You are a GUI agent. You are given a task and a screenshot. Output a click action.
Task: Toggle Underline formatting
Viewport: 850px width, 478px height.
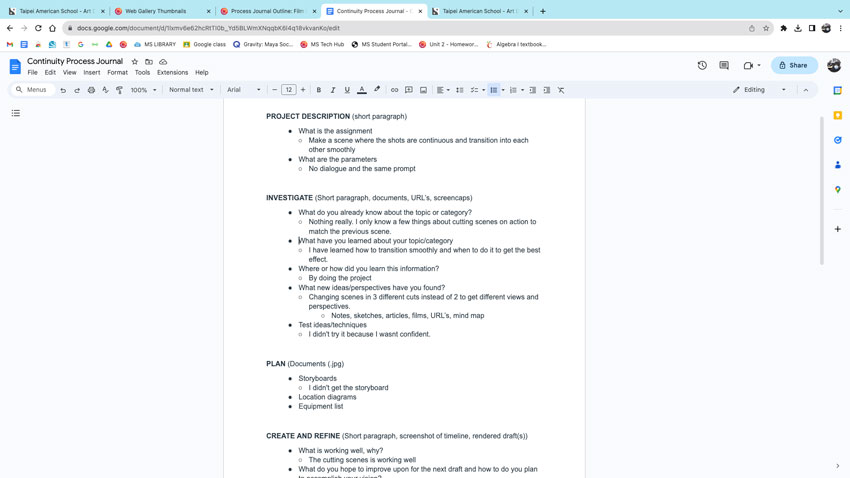[x=347, y=90]
